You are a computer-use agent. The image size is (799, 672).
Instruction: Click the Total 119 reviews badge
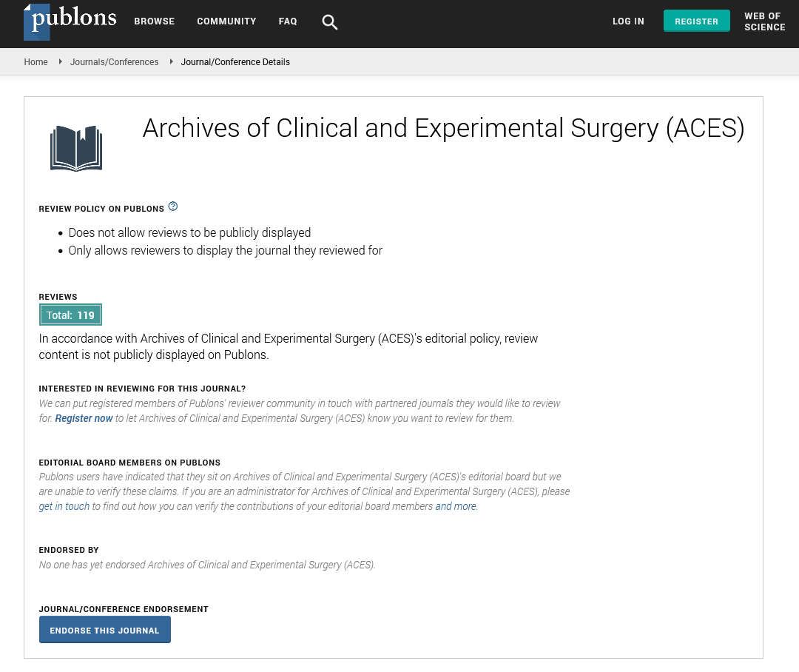70,315
